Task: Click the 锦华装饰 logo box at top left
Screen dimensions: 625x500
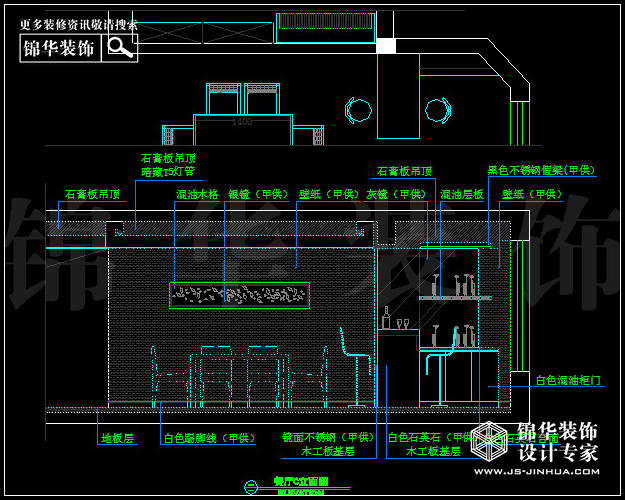Action: pos(60,47)
